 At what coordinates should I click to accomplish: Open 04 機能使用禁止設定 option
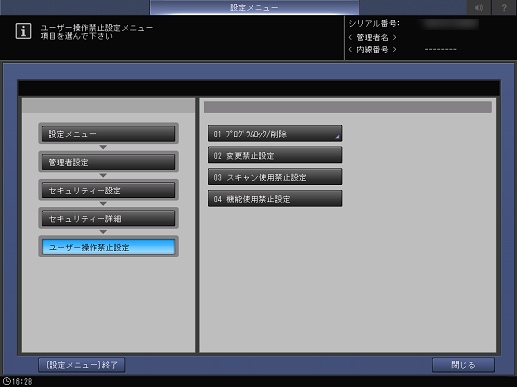pyautogui.click(x=275, y=199)
